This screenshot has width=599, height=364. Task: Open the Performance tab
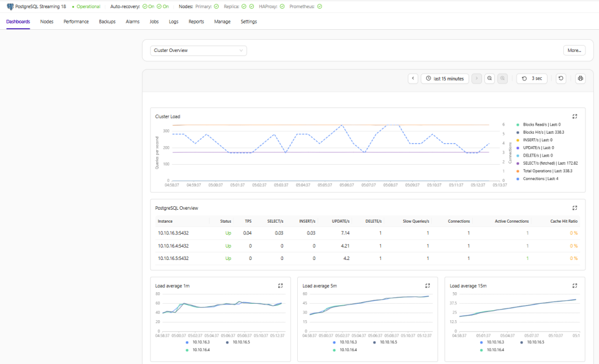coord(76,22)
